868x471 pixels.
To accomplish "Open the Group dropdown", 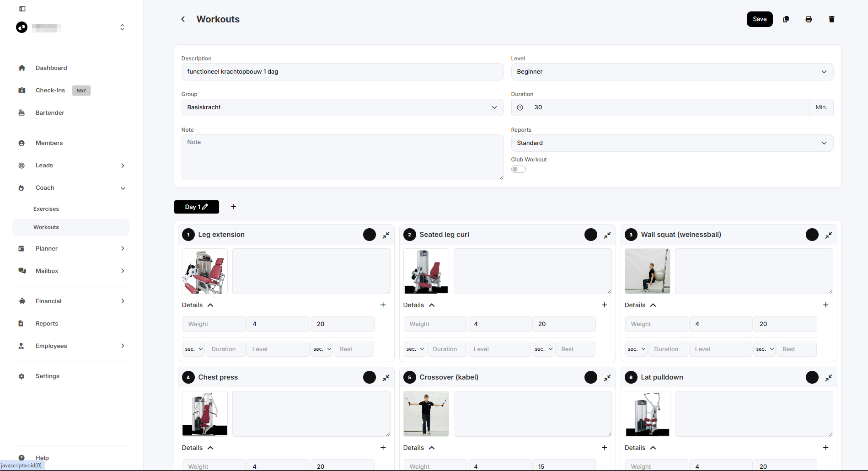I will coord(343,107).
